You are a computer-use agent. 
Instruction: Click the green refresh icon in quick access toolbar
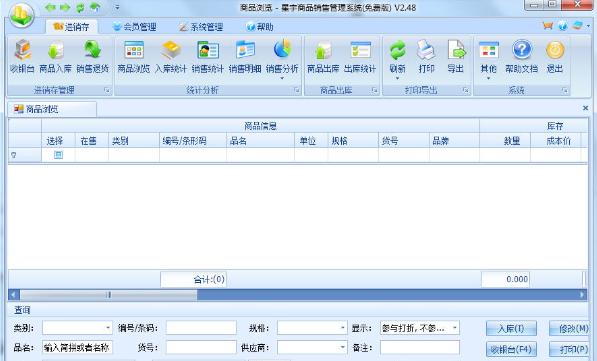point(80,7)
